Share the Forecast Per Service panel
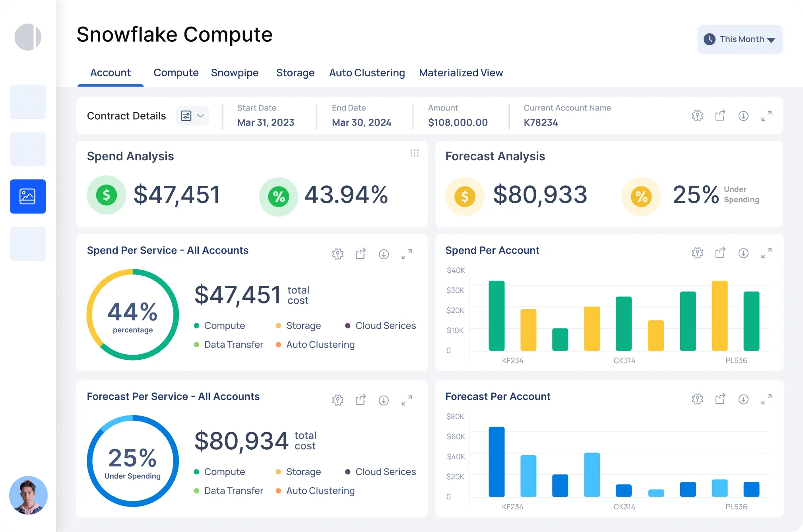 click(361, 400)
